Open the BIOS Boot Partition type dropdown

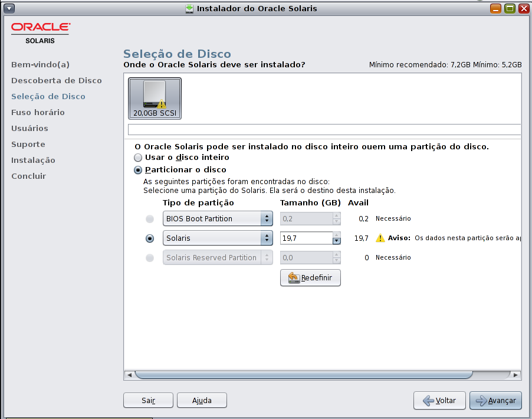click(218, 219)
